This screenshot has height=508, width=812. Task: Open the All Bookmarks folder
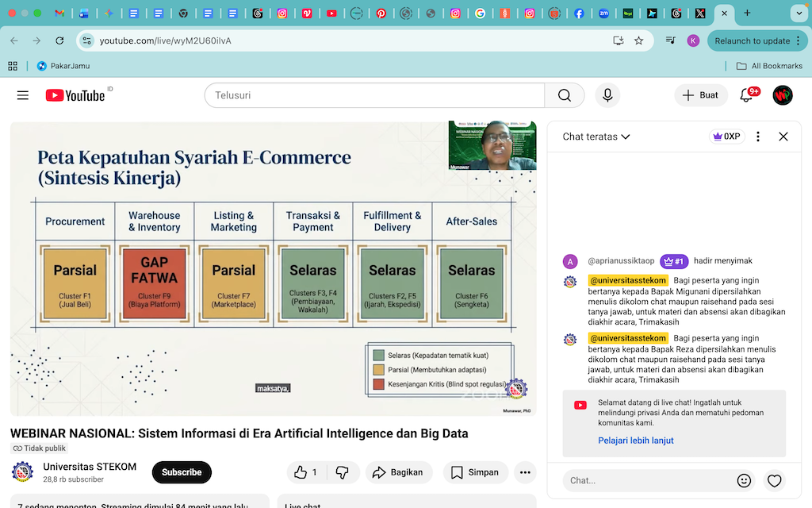768,66
